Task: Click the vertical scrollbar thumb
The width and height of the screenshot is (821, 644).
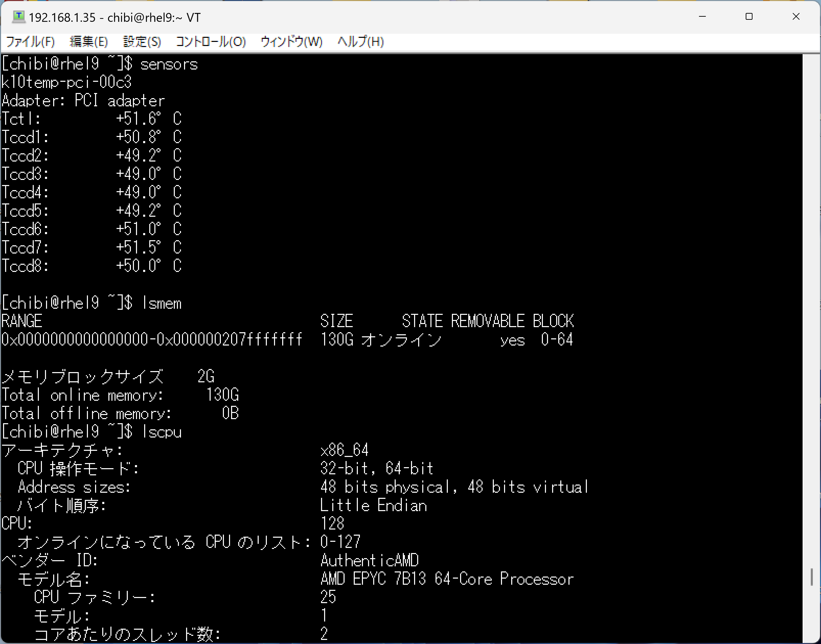Action: pos(811,577)
